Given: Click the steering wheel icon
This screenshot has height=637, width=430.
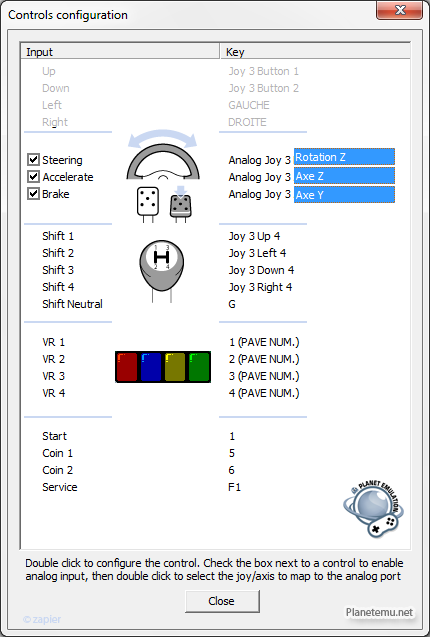Looking at the screenshot, I should (163, 161).
